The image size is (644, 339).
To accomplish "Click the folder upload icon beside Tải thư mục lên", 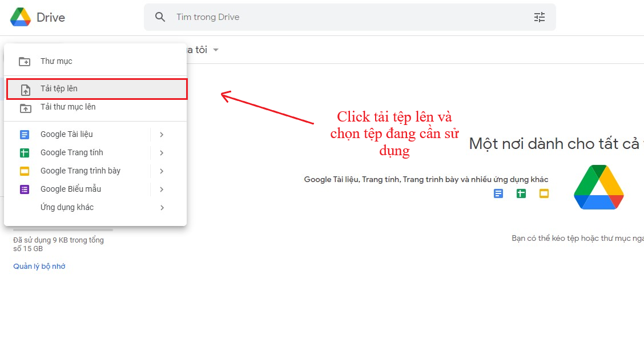I will 26,108.
